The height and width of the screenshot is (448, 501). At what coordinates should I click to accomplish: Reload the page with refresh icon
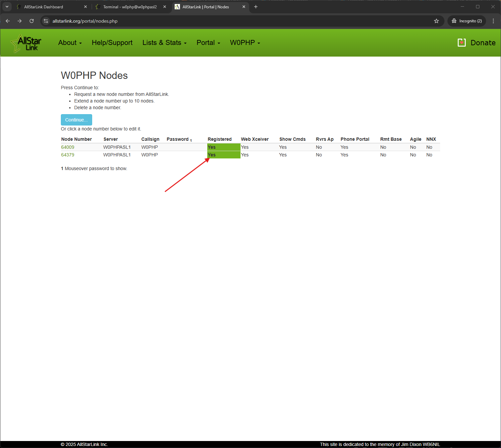tap(32, 21)
